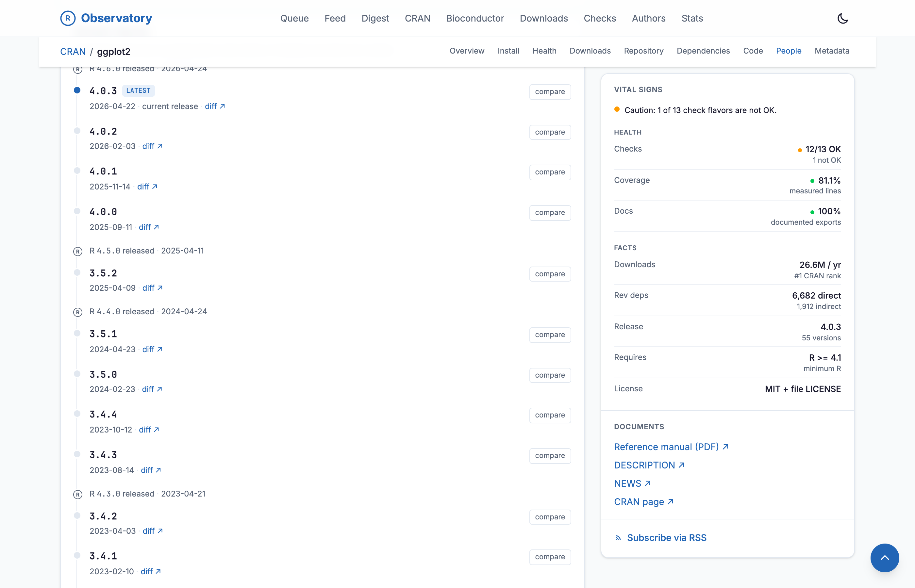Click compare for version 3.5.0
The height and width of the screenshot is (588, 915).
pos(550,375)
